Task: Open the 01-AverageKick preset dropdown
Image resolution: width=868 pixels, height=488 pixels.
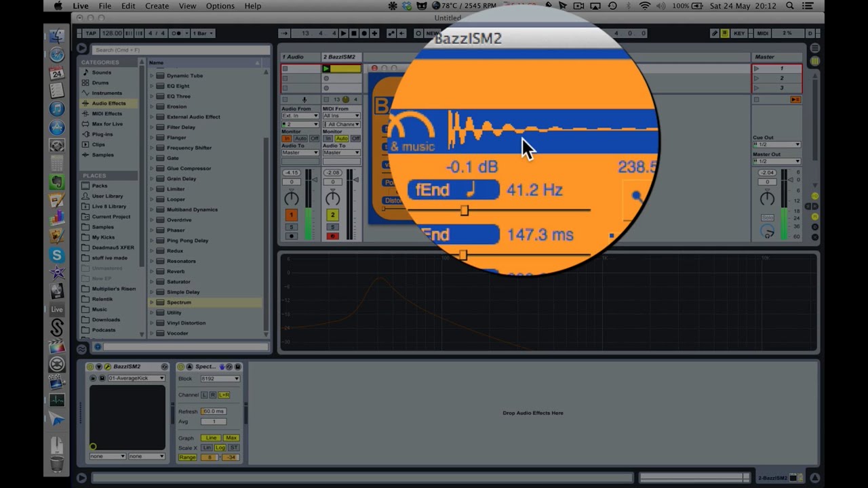Action: [136, 378]
